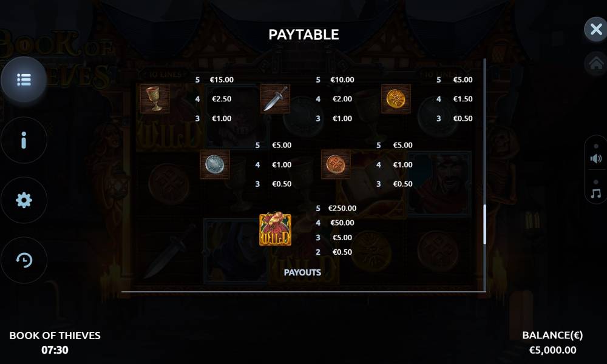Open the game history clock button

click(24, 260)
